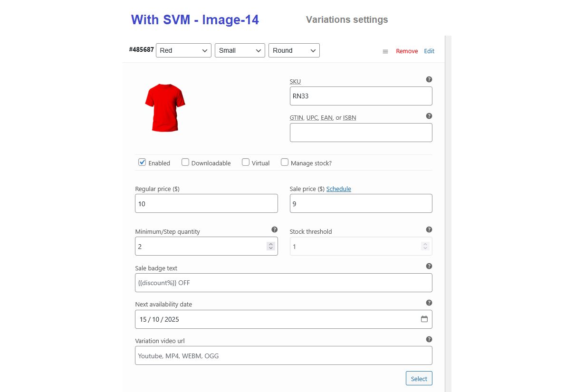Click the red t-shirt variation image
Screen dimensions: 575x392
[164, 108]
